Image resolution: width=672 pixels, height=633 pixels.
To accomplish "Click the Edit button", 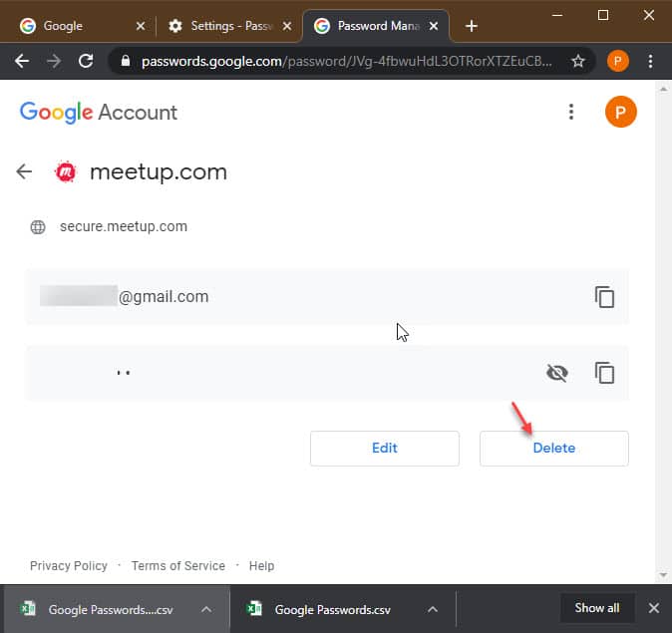I will click(x=385, y=449).
